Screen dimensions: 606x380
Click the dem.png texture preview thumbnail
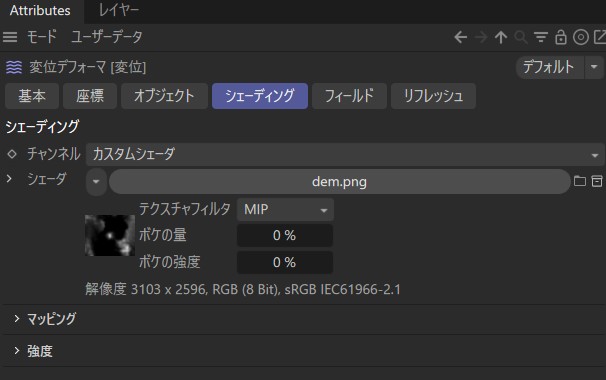click(110, 235)
